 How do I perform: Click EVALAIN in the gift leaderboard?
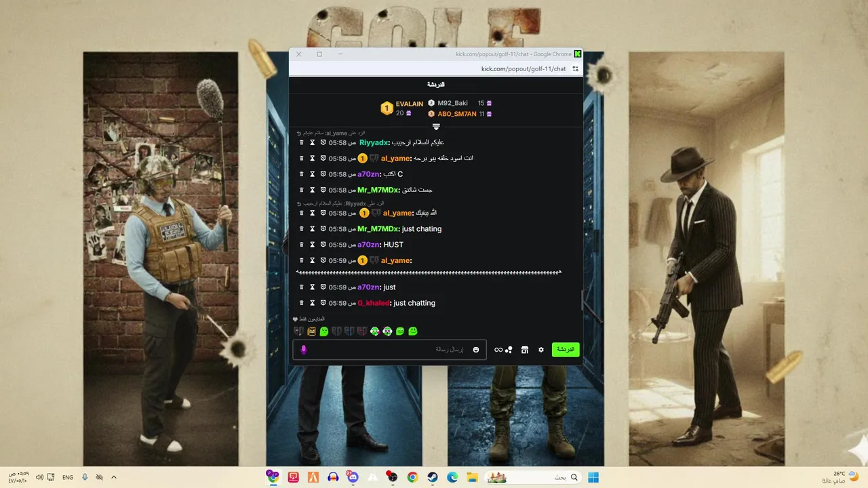(410, 104)
